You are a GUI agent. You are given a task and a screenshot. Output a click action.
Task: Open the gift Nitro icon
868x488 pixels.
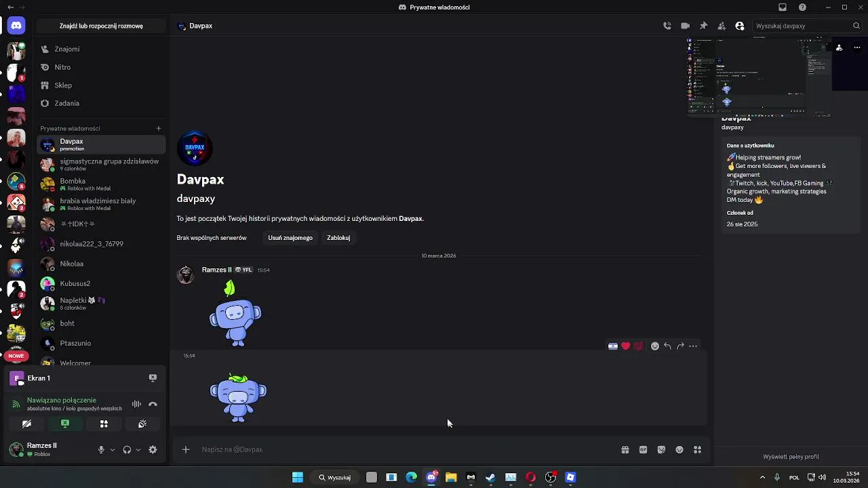coord(625,449)
